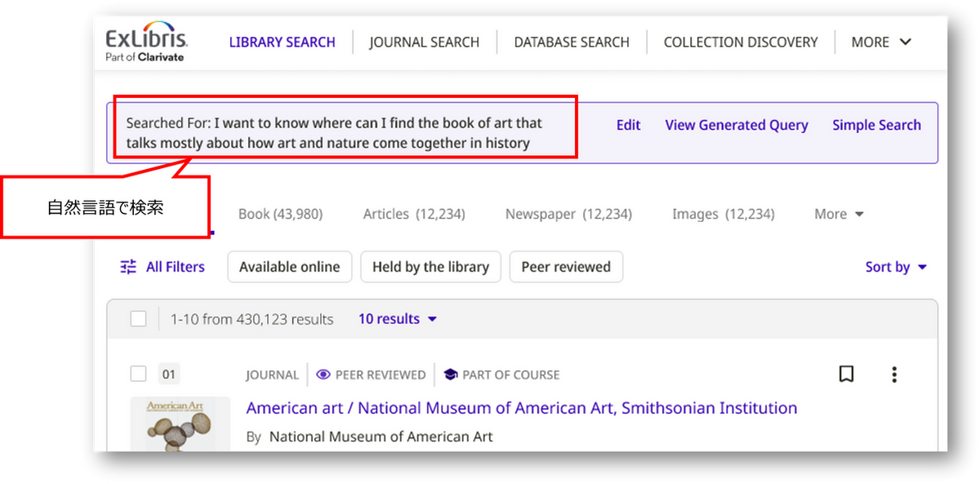Open the Sort by dropdown
980x484 pixels.
pos(896,267)
